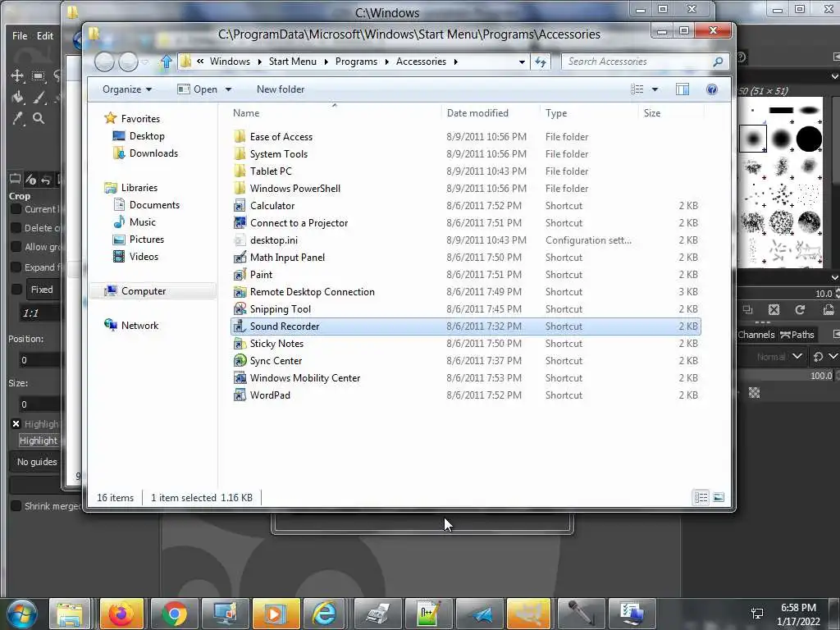Switch to large icons view in status bar
840x630 pixels.
click(x=719, y=498)
